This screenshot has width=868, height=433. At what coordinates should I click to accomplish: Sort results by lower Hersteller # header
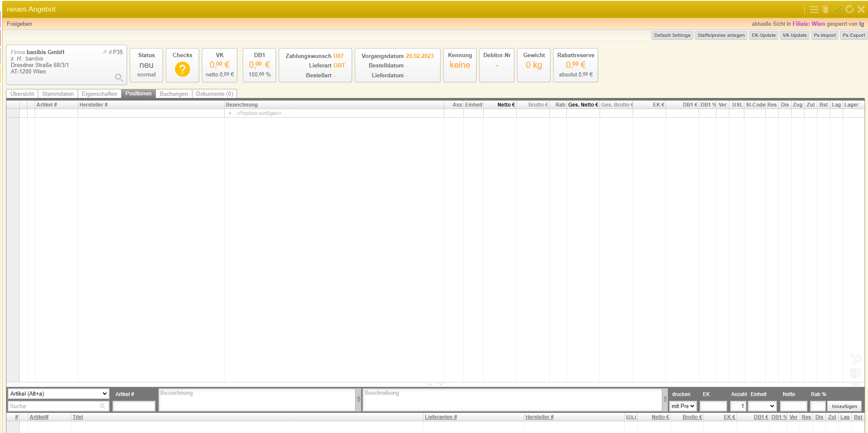point(539,417)
